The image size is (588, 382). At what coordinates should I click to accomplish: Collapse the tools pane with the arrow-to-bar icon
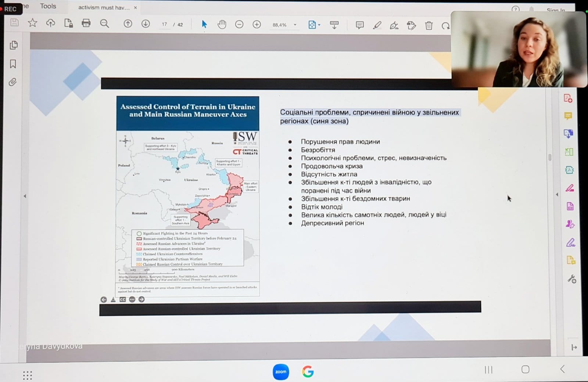[x=574, y=347]
